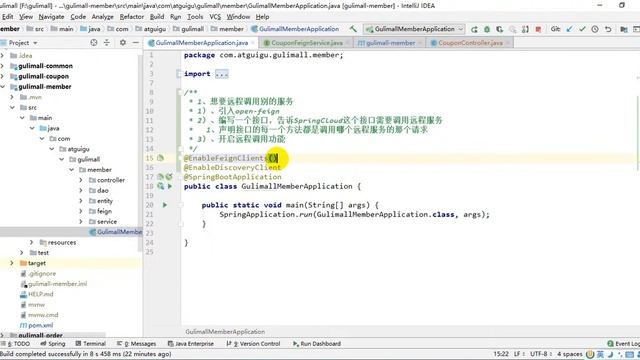Click the Build project hammer icon
The image size is (640, 360).
pyautogui.click(x=353, y=29)
